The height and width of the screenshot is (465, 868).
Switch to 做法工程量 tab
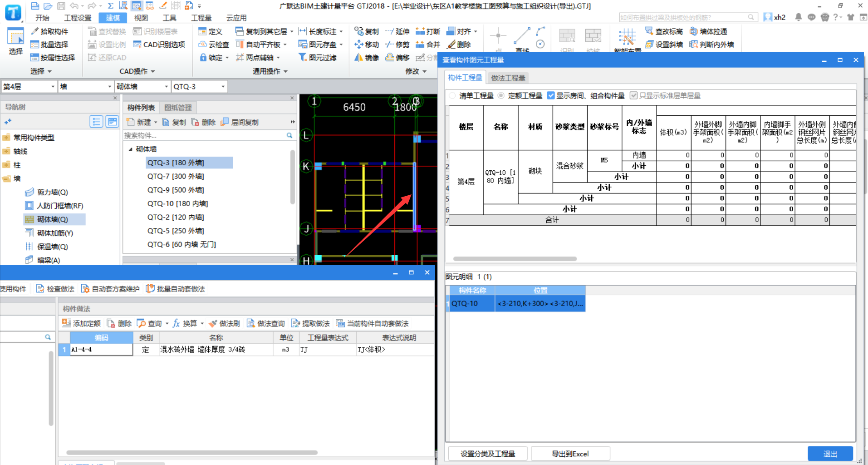(x=508, y=78)
